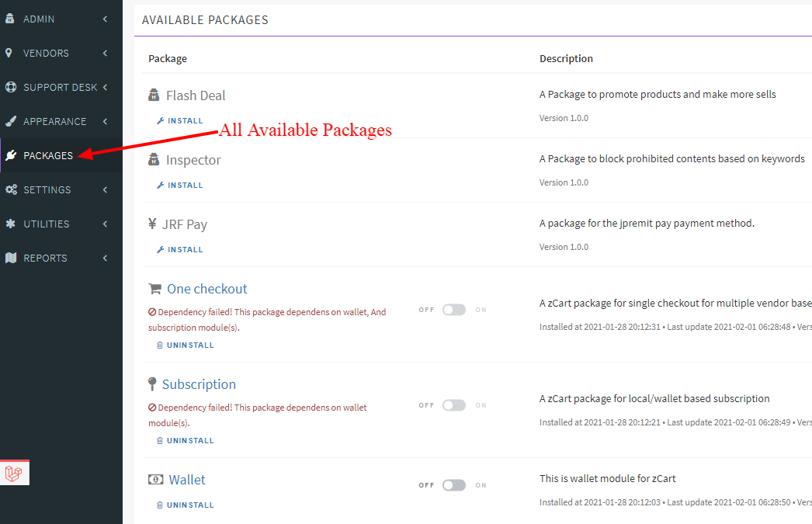This screenshot has height=524, width=812.
Task: Expand the Settings sidebar section
Action: tap(47, 189)
